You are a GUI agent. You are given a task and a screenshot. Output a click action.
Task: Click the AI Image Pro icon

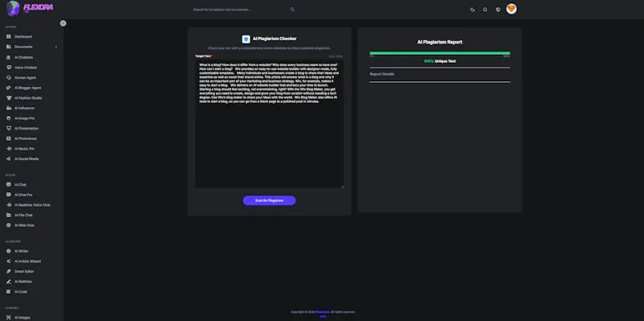pyautogui.click(x=9, y=118)
